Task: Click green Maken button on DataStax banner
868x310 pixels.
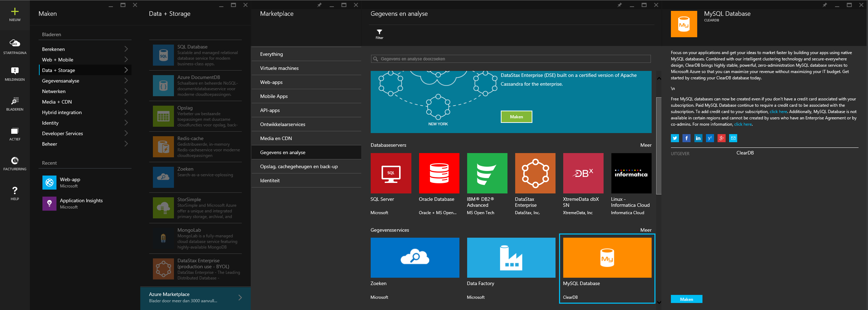Action: tap(516, 117)
